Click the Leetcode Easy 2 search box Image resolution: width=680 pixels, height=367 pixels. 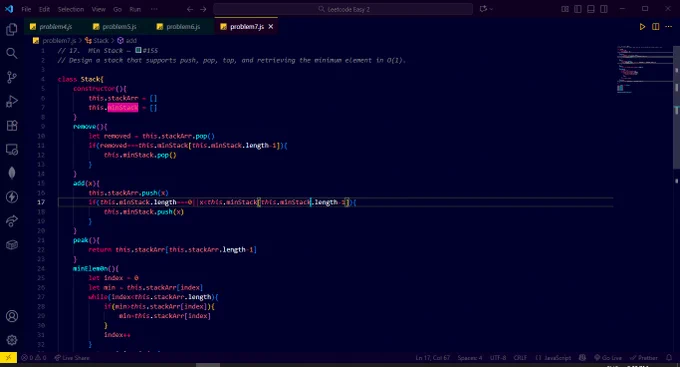tap(343, 9)
